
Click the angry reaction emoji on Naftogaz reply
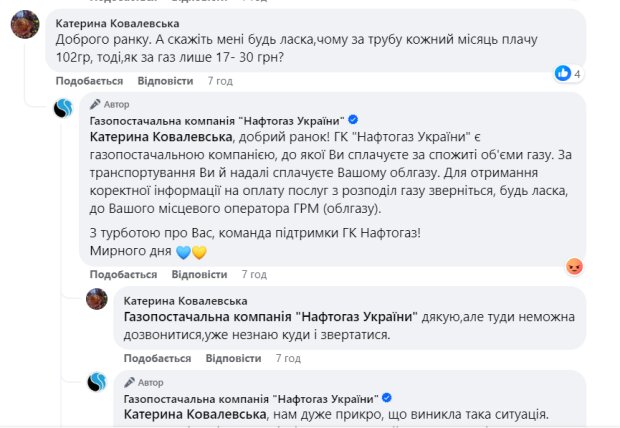coord(574,266)
